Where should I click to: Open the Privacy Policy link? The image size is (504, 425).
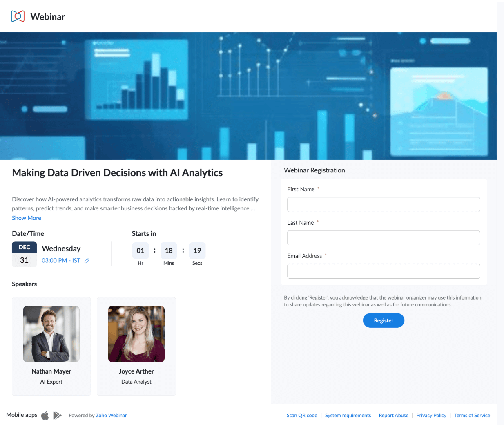[x=431, y=416]
